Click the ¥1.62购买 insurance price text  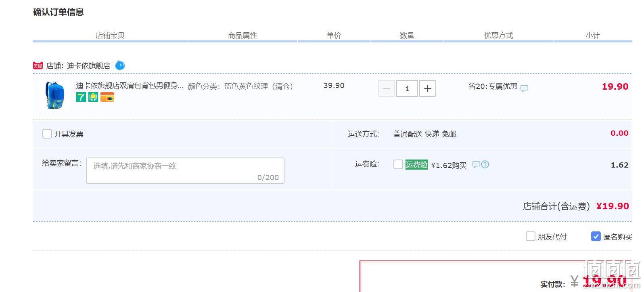click(x=449, y=165)
